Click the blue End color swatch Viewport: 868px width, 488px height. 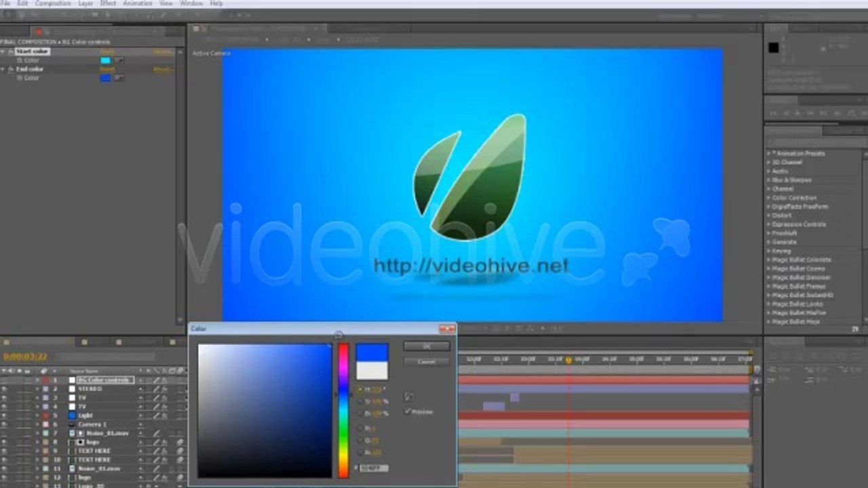(106, 78)
